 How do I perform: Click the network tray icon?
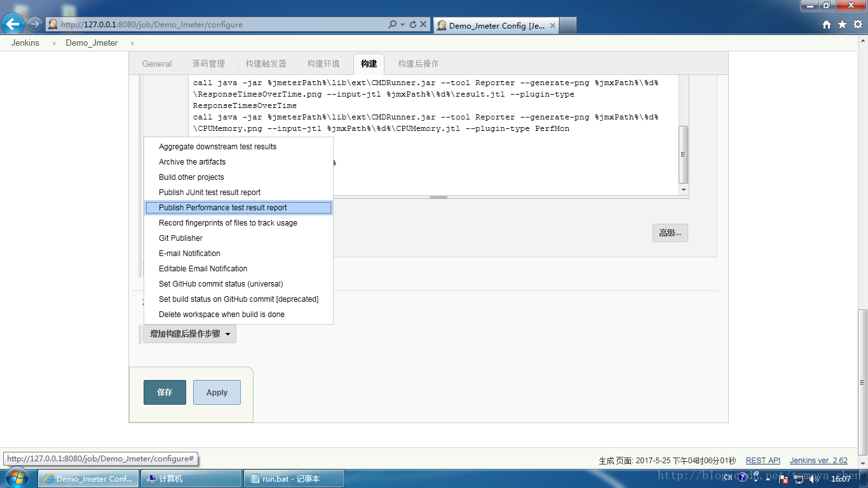click(x=799, y=478)
